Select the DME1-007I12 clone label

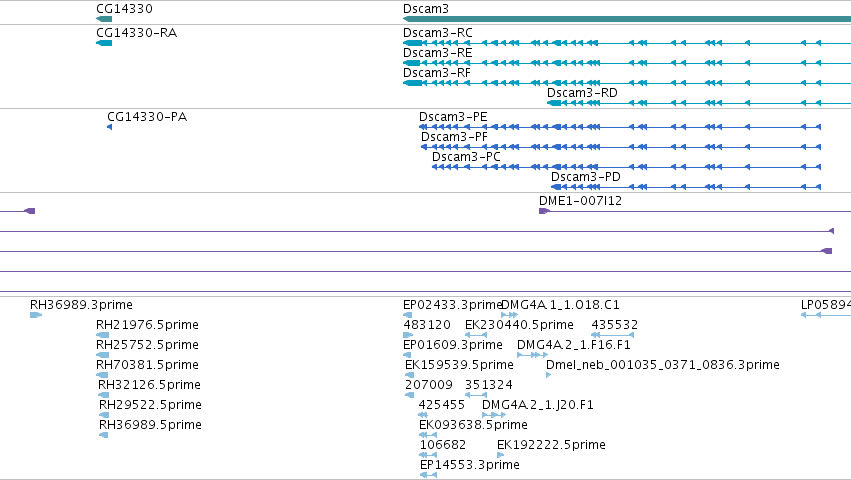coord(580,201)
